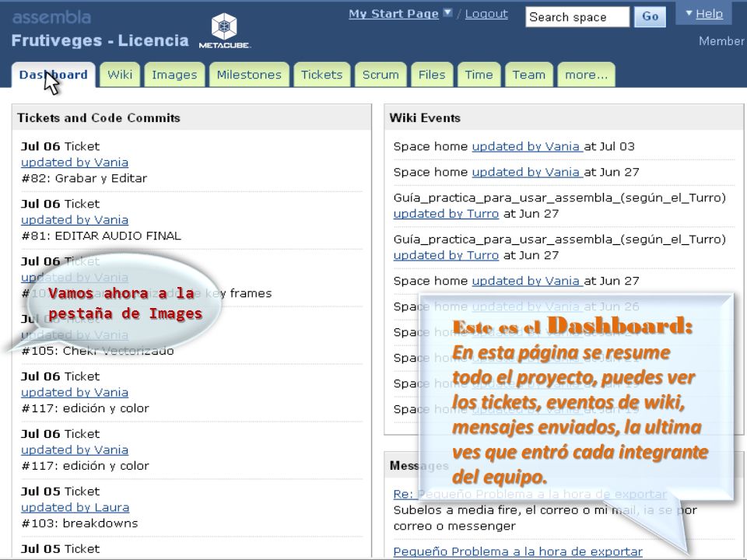Click ticket text '#103: breakdowns'
747x560 pixels.
click(x=79, y=523)
